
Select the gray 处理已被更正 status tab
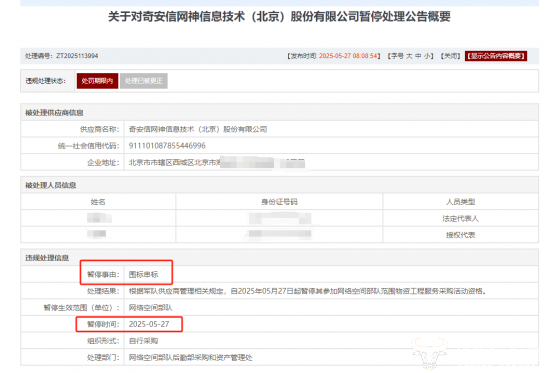pos(144,81)
